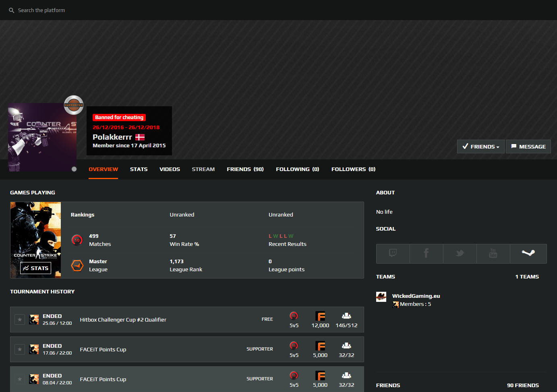Open the 17.06 FACEiT Points Cup tournament

[103, 350]
